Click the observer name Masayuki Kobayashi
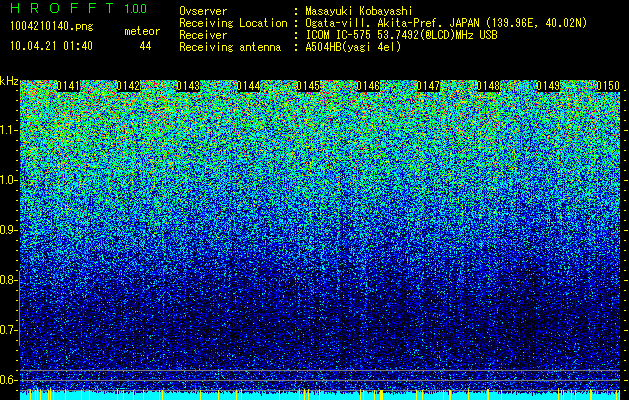 click(x=359, y=11)
